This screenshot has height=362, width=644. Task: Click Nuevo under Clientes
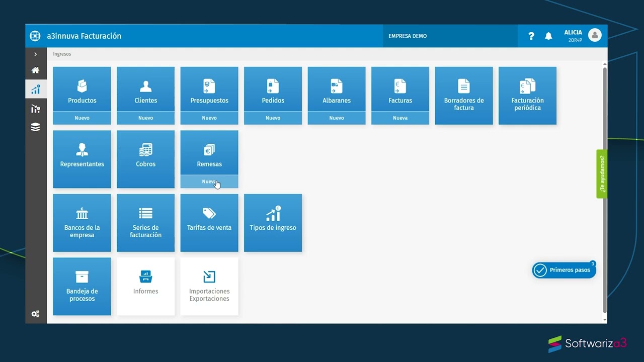tap(145, 118)
